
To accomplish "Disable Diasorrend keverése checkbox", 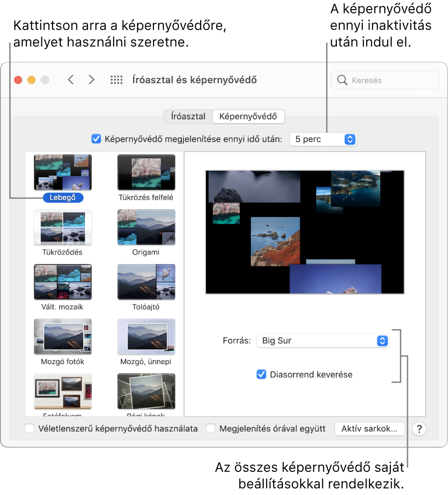I will click(x=261, y=374).
